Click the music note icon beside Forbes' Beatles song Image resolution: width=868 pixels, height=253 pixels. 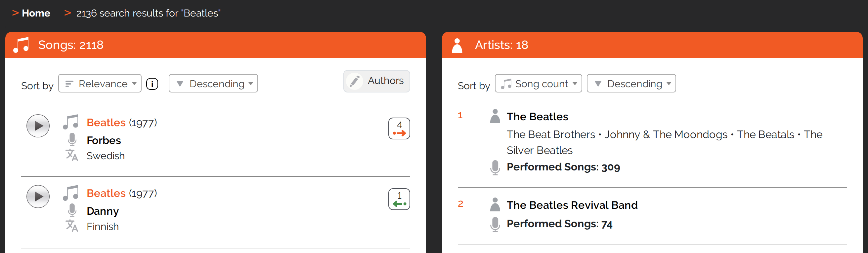coord(70,122)
